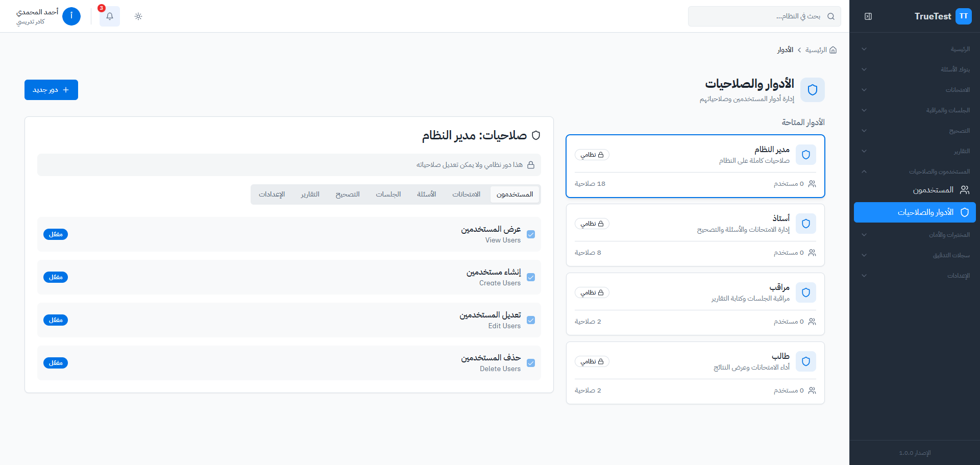Collapse the sidebar using the panel icon
This screenshot has width=980, height=465.
click(868, 16)
